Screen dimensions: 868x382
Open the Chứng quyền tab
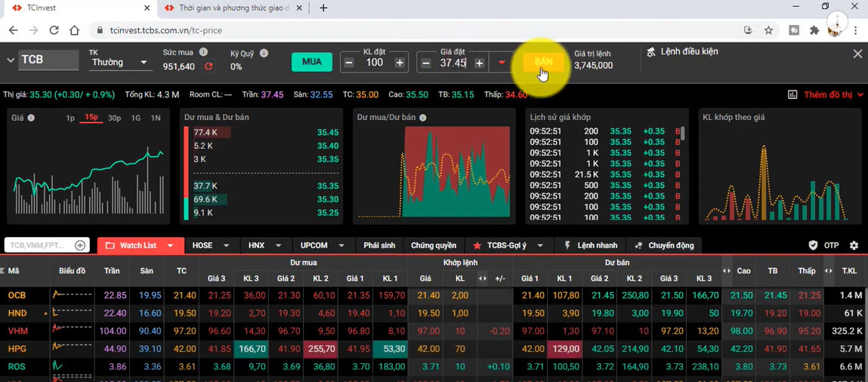click(x=434, y=245)
